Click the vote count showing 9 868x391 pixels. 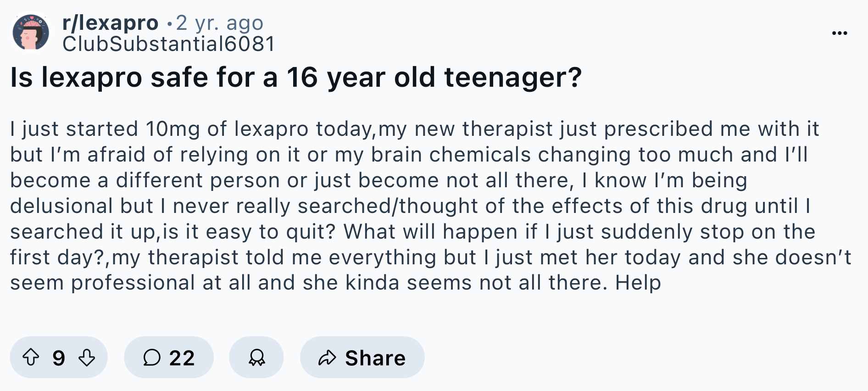pyautogui.click(x=59, y=358)
